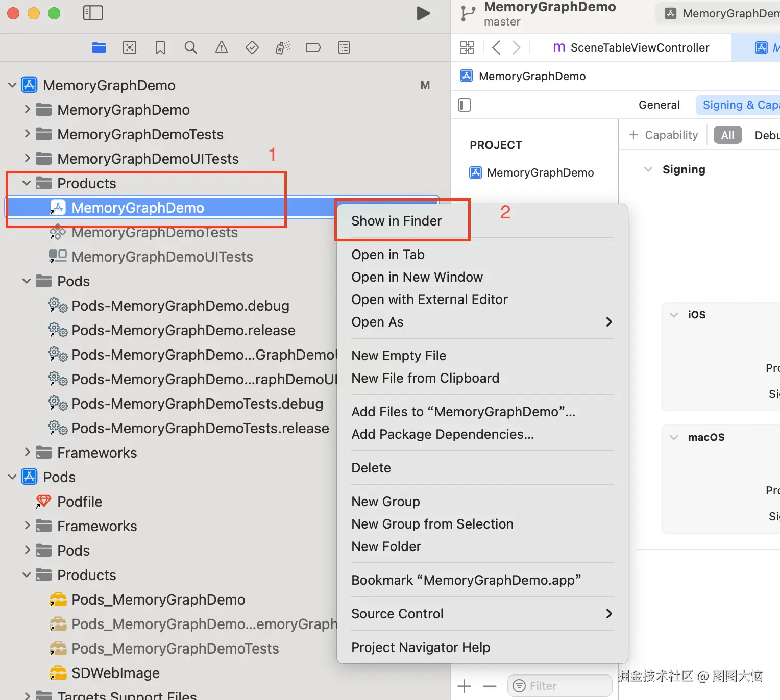Screen dimensions: 780x700
Task: Collapse the macOS signing section
Action: [674, 437]
